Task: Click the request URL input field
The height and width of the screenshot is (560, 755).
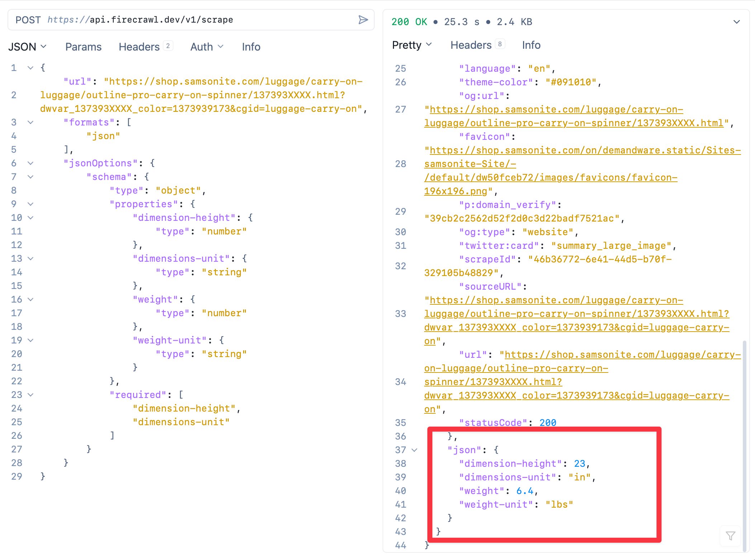Action: [191, 20]
